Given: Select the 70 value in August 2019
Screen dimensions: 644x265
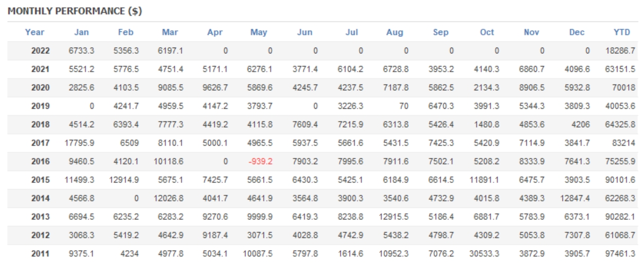Looking at the screenshot, I should (404, 106).
